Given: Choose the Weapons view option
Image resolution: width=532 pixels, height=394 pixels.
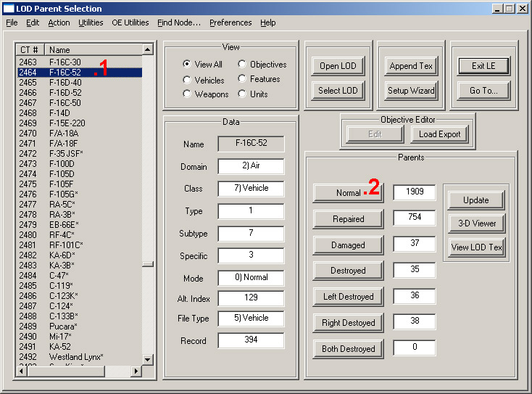Looking at the screenshot, I should 187,94.
